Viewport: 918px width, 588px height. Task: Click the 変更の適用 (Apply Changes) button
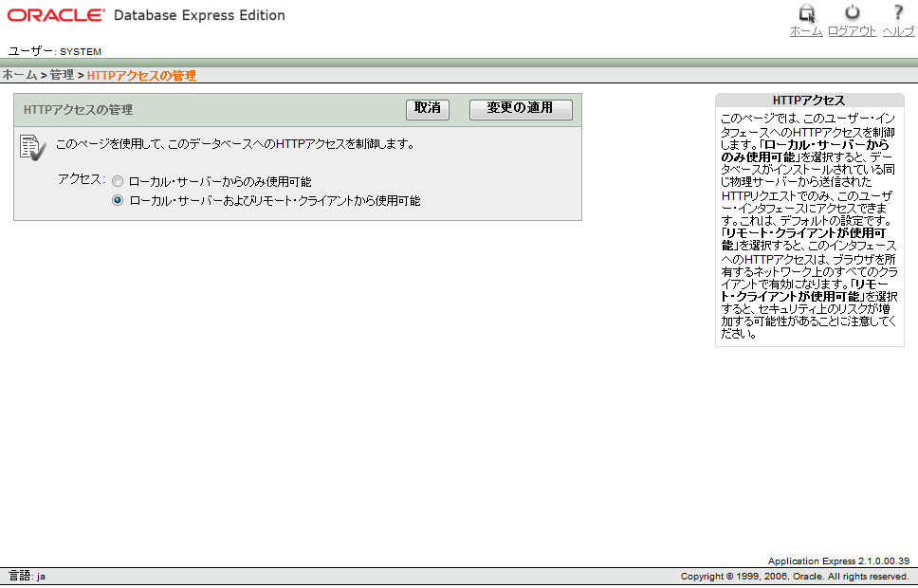click(521, 109)
